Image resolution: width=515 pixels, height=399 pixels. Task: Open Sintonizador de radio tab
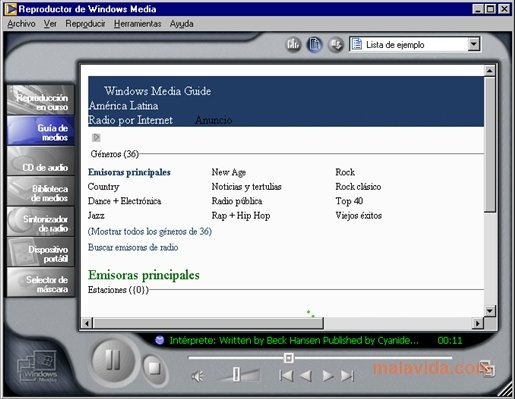[41, 222]
